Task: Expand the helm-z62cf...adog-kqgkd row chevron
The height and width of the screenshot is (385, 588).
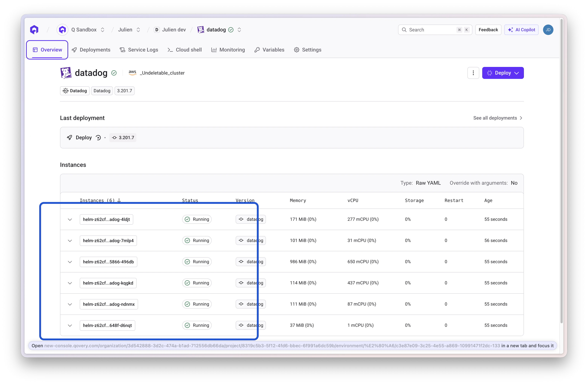Action: 70,283
